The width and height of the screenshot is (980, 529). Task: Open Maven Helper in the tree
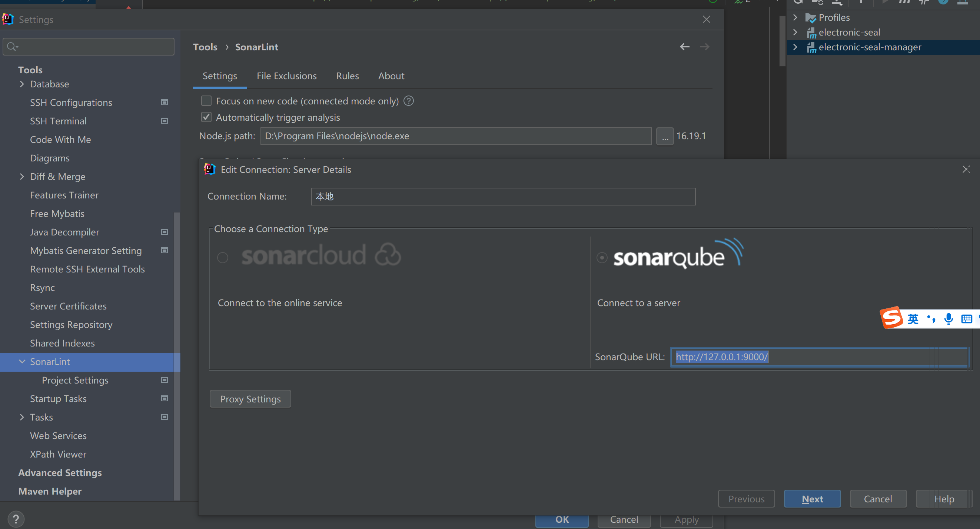49,491
